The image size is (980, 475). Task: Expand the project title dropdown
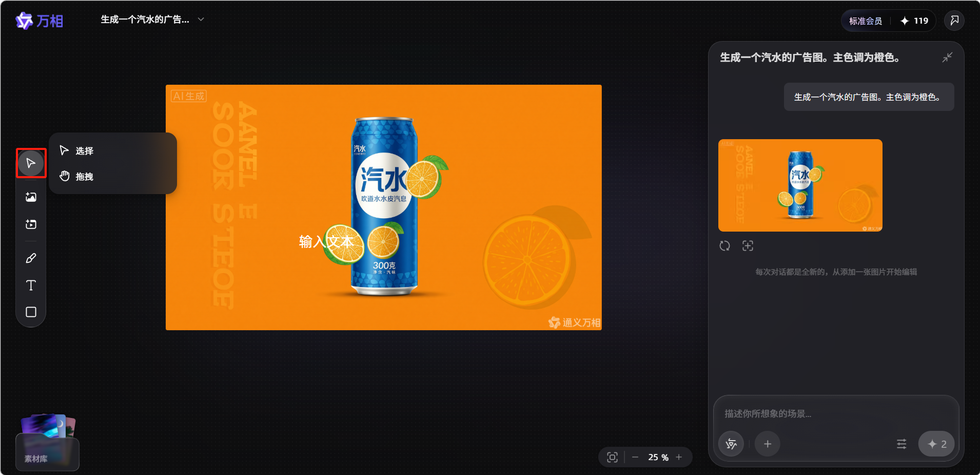coord(201,20)
